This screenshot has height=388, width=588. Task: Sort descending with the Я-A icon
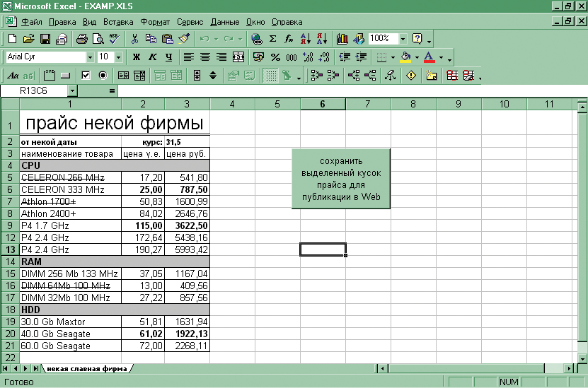tap(322, 39)
